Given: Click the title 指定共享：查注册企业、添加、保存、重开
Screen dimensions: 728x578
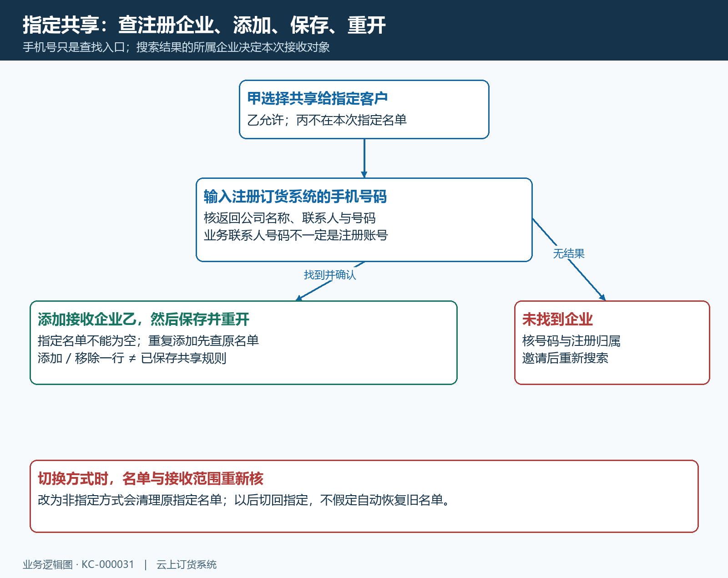Looking at the screenshot, I should coord(204,25).
